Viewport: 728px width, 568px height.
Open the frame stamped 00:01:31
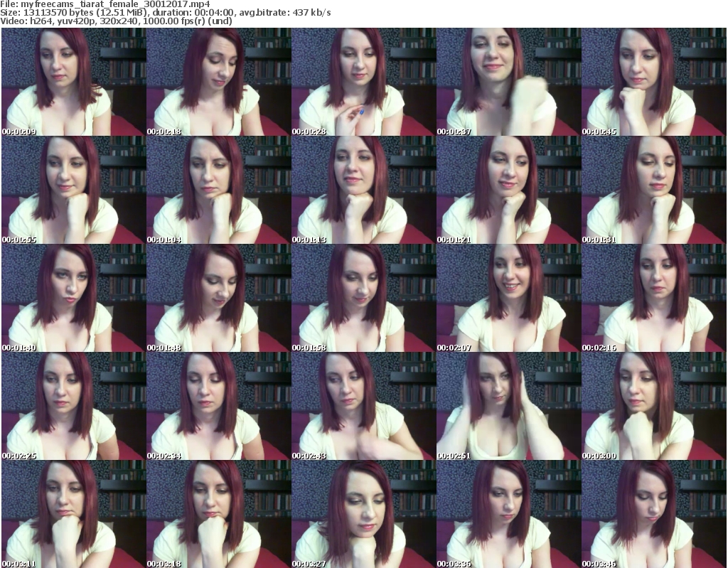coord(654,190)
